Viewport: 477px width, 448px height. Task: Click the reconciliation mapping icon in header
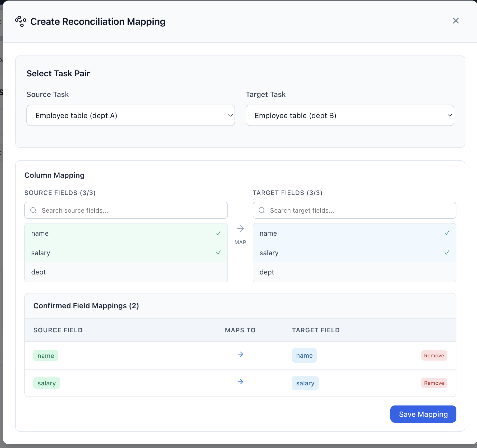click(21, 21)
